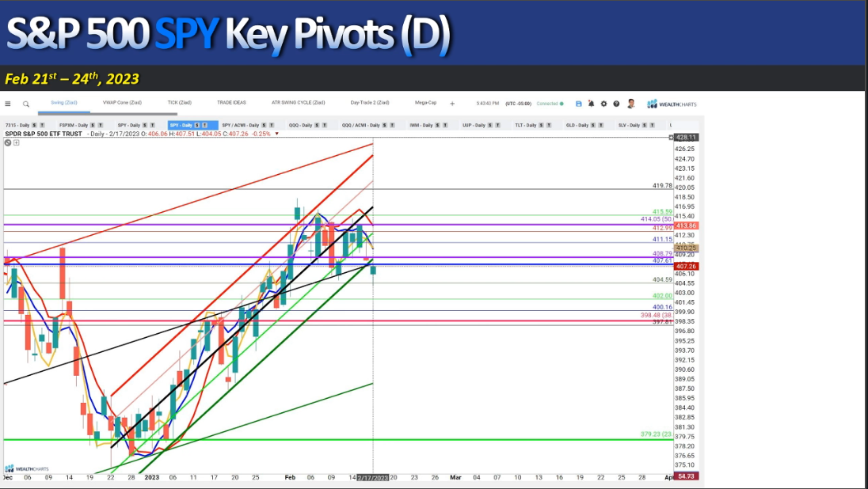Image resolution: width=868 pixels, height=489 pixels.
Task: Click the 419.78 pivot level label
Action: (662, 186)
